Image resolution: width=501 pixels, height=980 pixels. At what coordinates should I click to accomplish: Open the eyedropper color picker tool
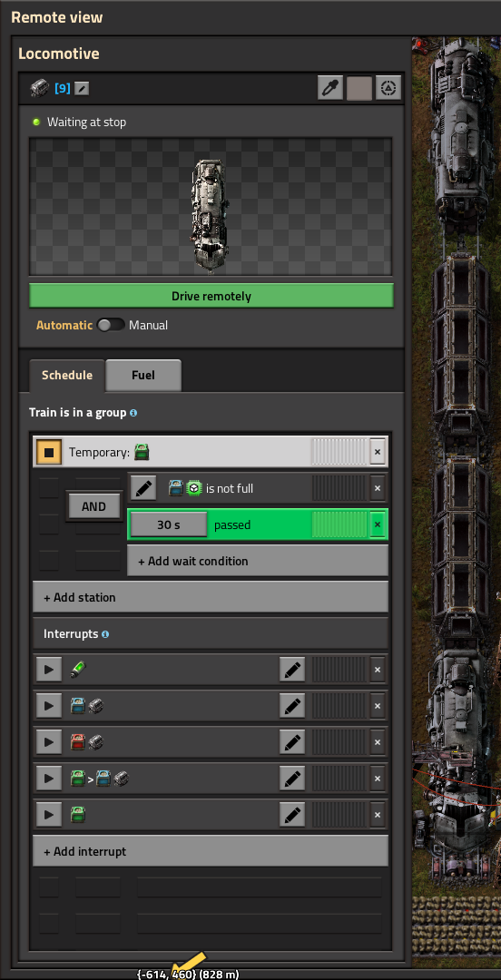(x=330, y=88)
